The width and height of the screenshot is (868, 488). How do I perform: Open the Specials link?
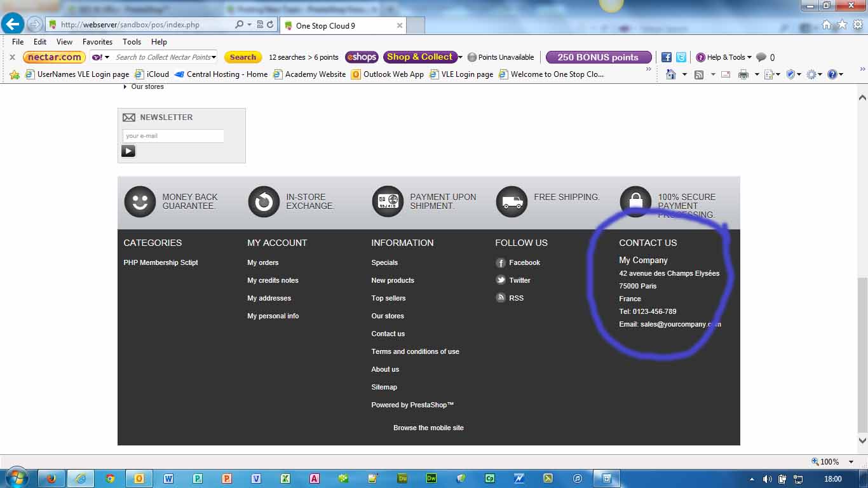(x=384, y=262)
